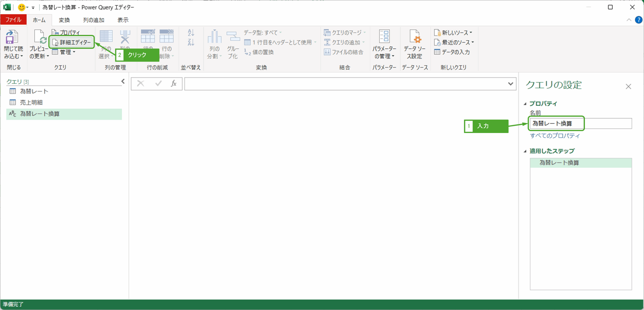Expand the formula bar dropdown arrow
The height and width of the screenshot is (310, 644).
510,84
